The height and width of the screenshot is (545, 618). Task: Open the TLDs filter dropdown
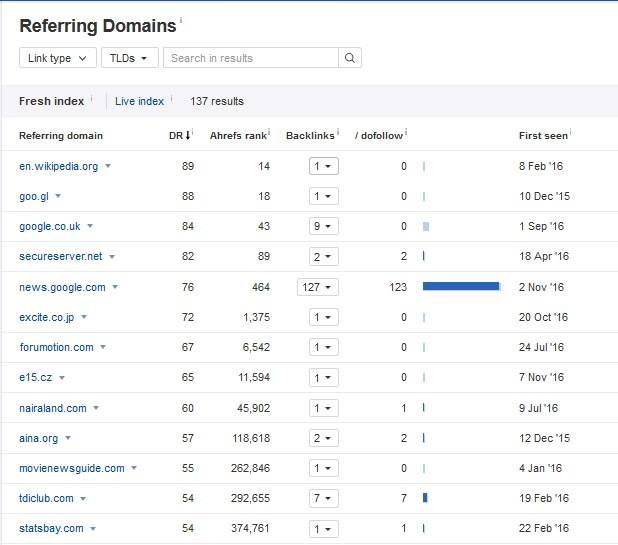click(x=130, y=58)
